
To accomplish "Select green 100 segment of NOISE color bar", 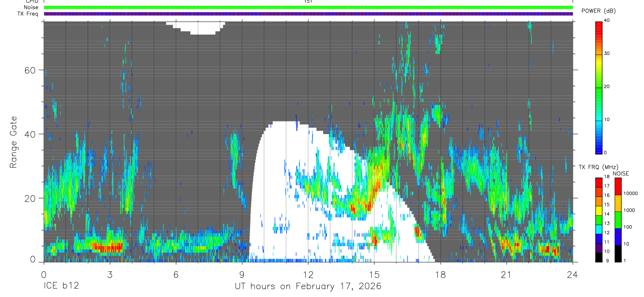I will 618,220.
